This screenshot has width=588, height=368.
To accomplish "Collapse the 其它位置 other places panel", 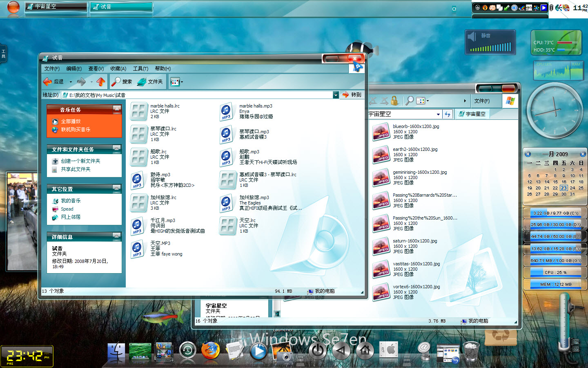I will coord(117,188).
